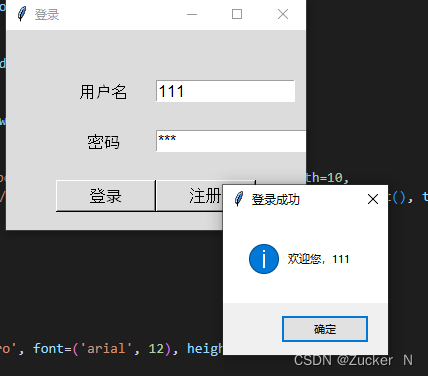The width and height of the screenshot is (428, 376).
Task: Click the 欢迎您，111 message text
Action: pos(318,259)
